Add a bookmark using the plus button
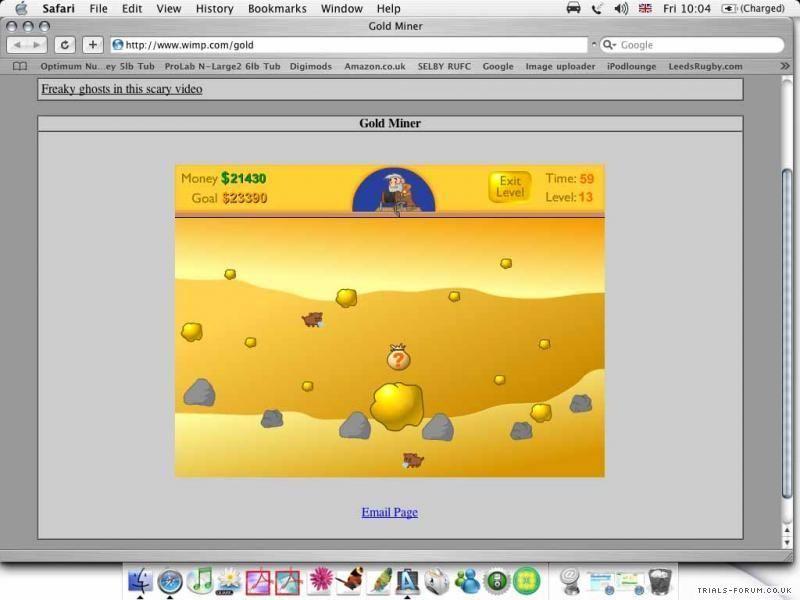Screen dimensions: 800x600 (x=92, y=45)
